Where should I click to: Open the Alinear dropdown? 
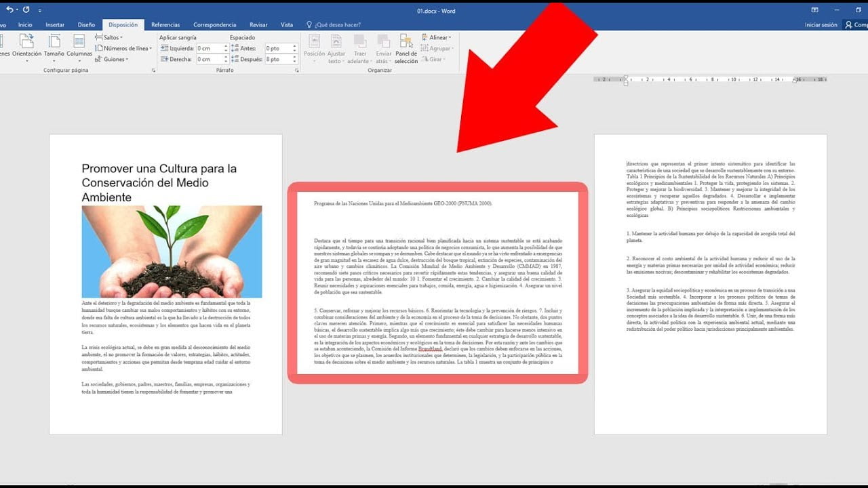tap(437, 37)
